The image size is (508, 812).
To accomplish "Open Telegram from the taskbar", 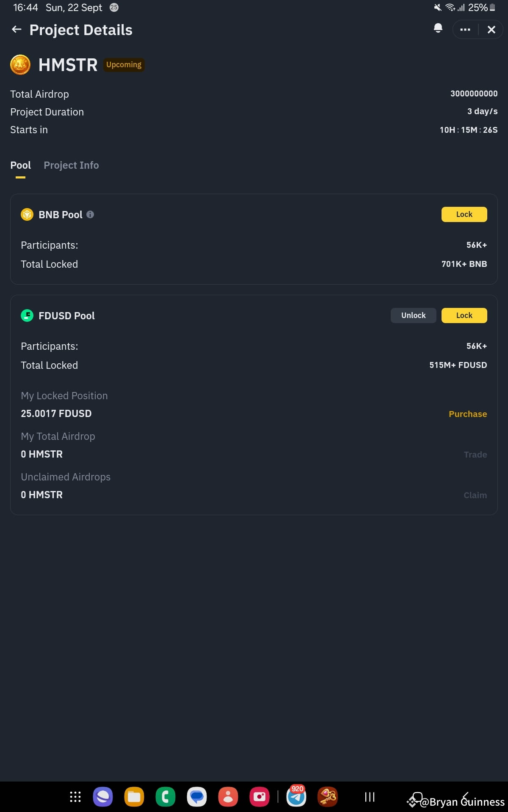I will pyautogui.click(x=296, y=796).
